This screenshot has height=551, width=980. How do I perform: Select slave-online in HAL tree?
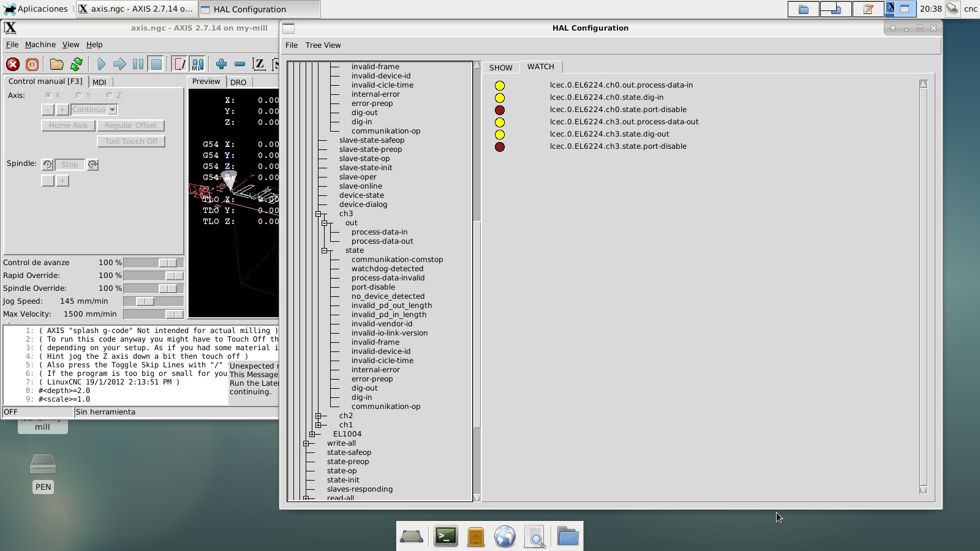(360, 186)
